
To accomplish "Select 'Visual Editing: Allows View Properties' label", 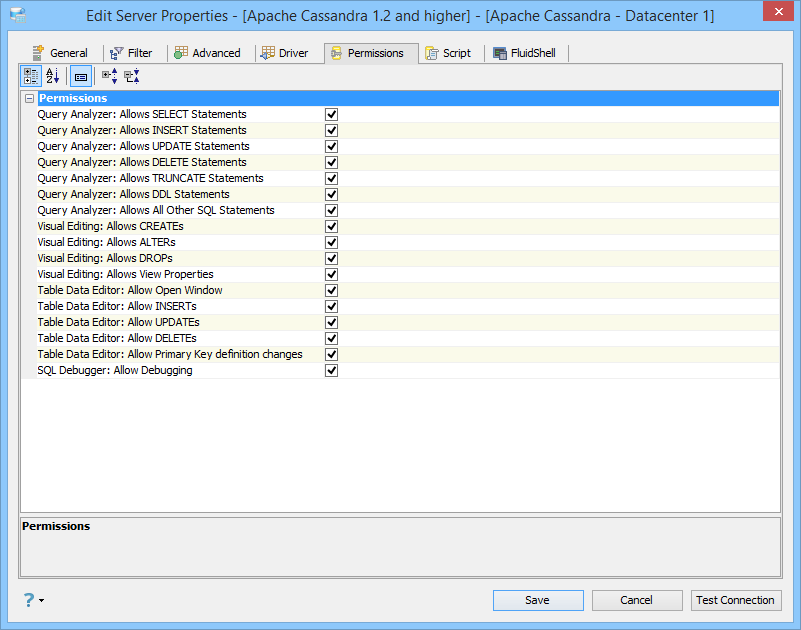I will click(125, 274).
